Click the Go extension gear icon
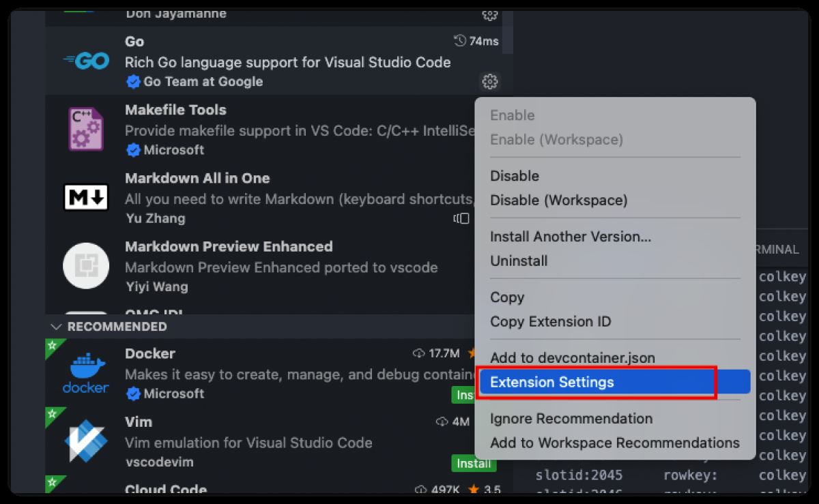819x504 pixels. coord(489,82)
